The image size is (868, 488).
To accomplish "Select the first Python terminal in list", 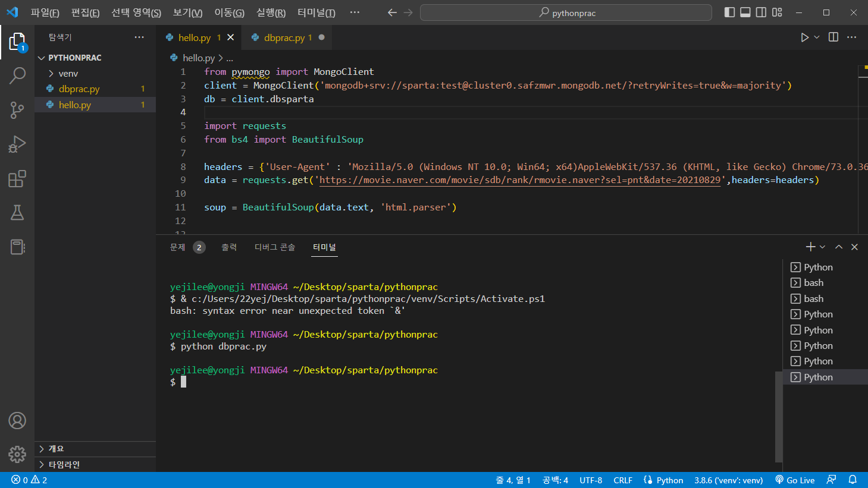I will [825, 267].
